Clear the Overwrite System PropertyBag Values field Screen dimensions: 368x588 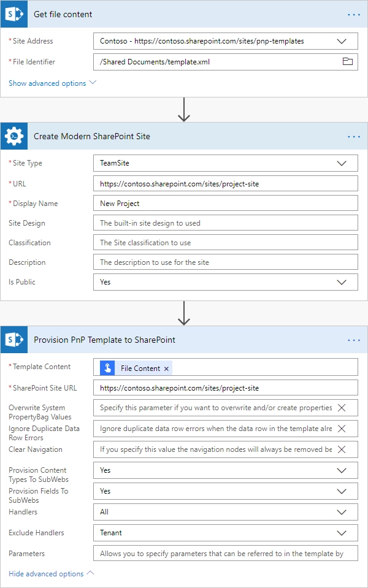[x=342, y=408]
